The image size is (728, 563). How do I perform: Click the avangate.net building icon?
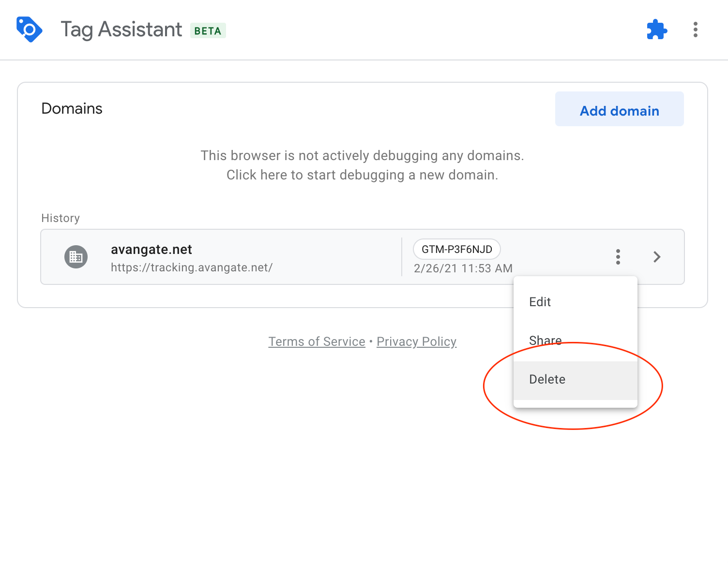(x=76, y=257)
